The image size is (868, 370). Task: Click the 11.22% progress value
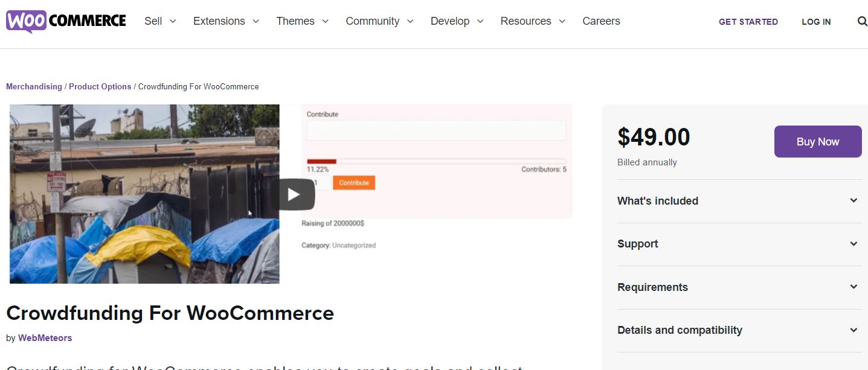click(x=318, y=170)
